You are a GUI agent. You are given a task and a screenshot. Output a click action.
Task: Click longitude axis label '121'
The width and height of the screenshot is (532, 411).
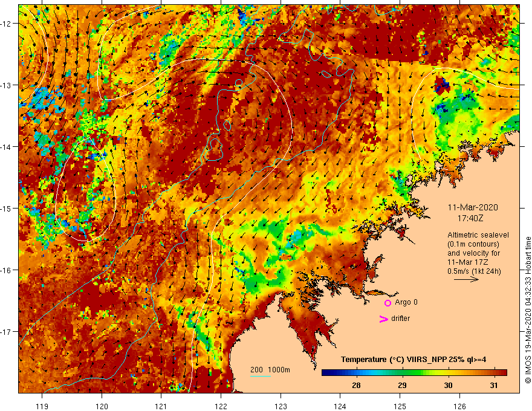coord(161,406)
